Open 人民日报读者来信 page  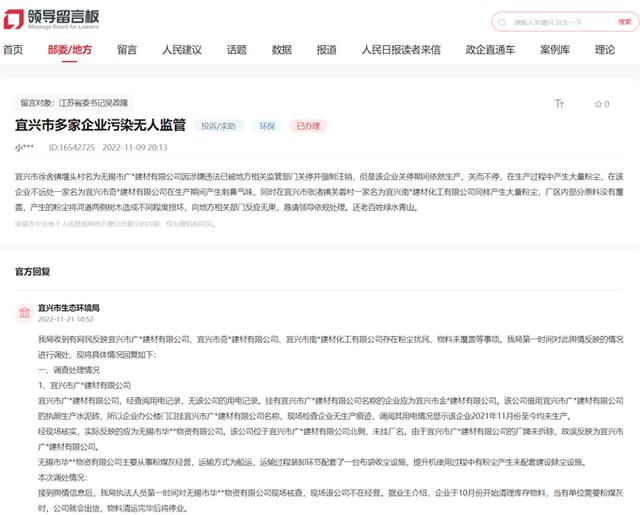click(387, 50)
